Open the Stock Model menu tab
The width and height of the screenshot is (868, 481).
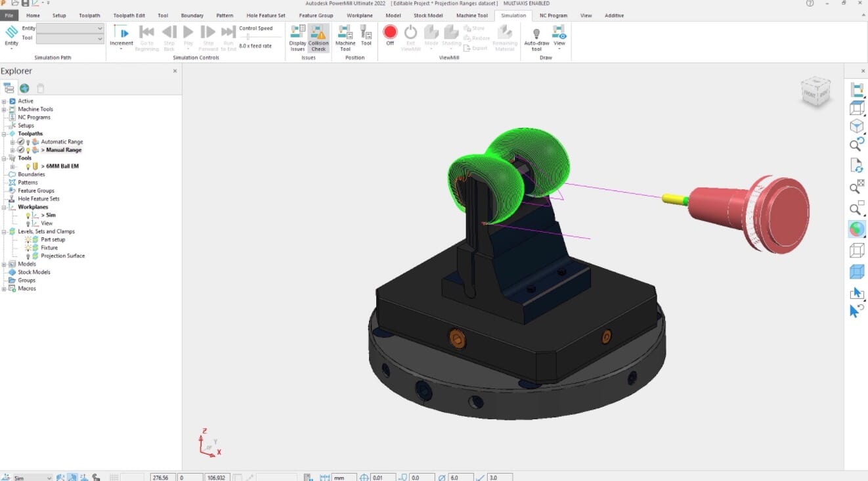(x=428, y=15)
